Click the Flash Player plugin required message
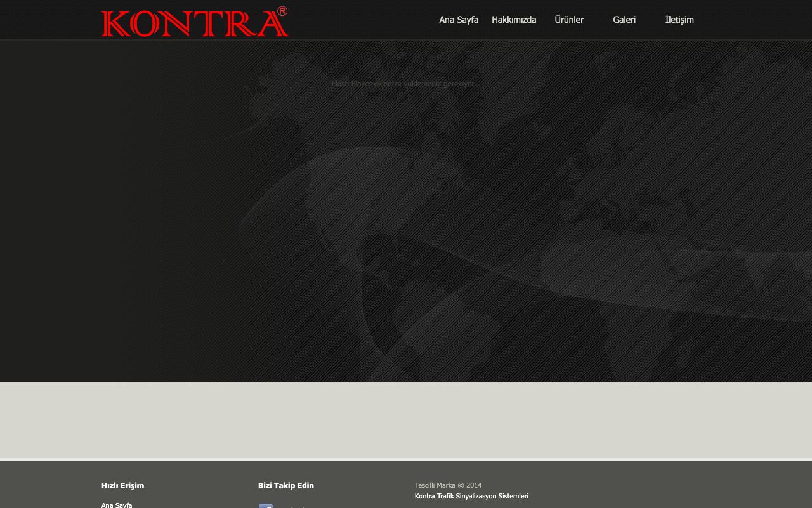 click(x=406, y=84)
